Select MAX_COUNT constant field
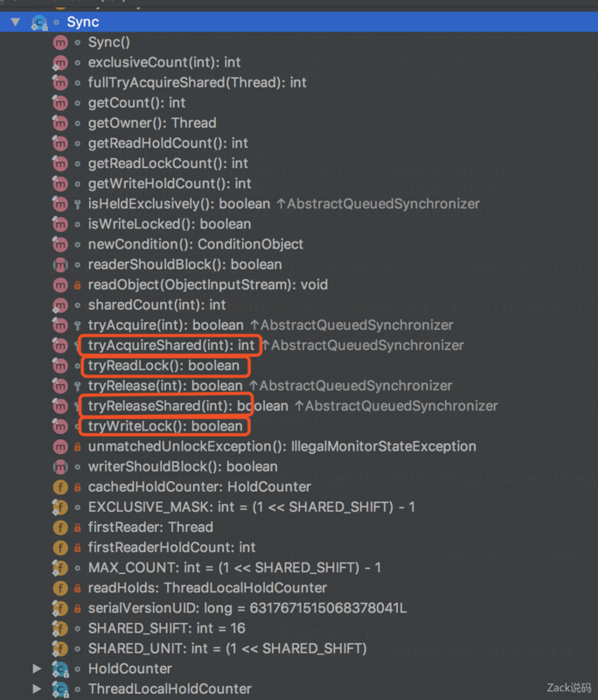This screenshot has width=598, height=700. [234, 568]
